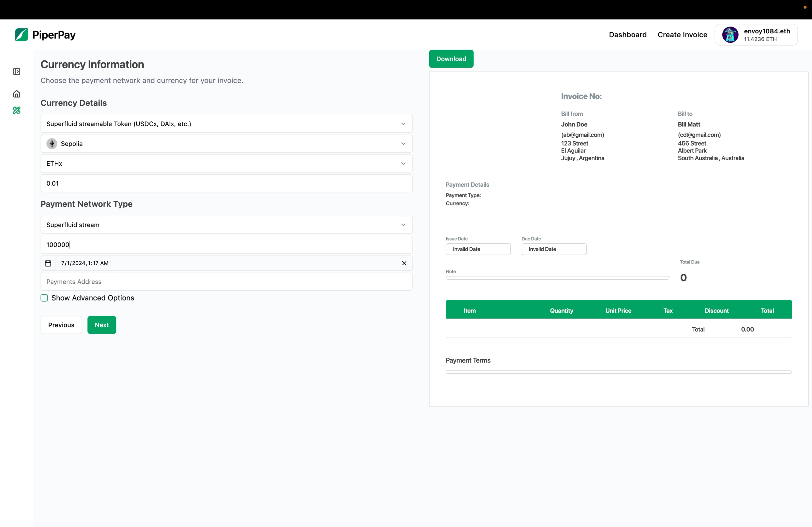Open the home icon in sidebar

coord(17,94)
